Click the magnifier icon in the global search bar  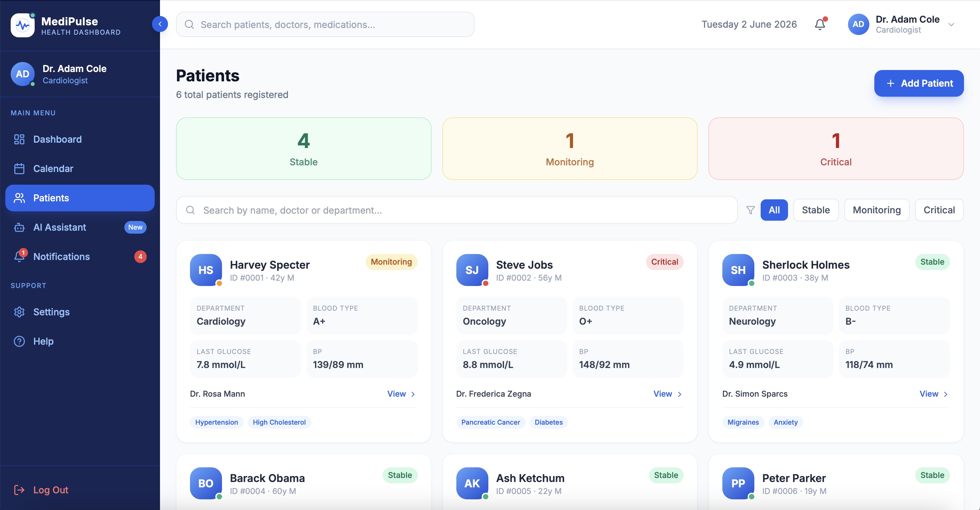click(x=189, y=24)
